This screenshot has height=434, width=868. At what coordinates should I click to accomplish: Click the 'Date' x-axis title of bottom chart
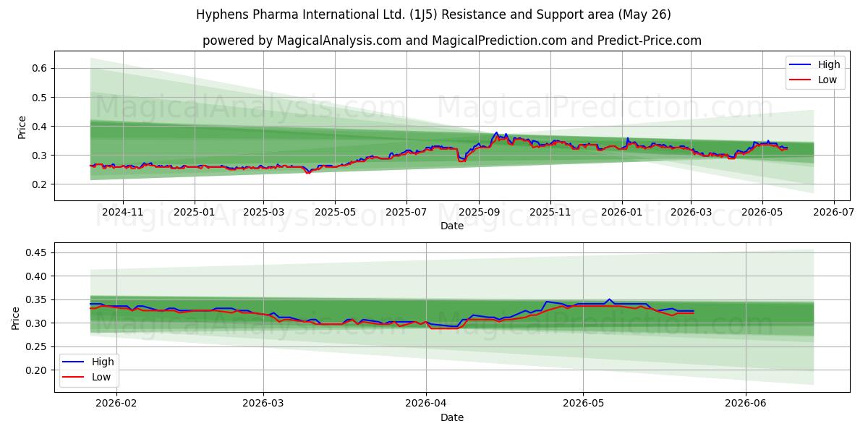click(452, 417)
